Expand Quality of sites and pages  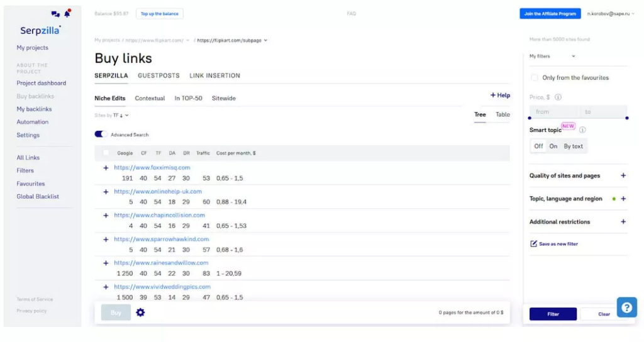tap(623, 176)
